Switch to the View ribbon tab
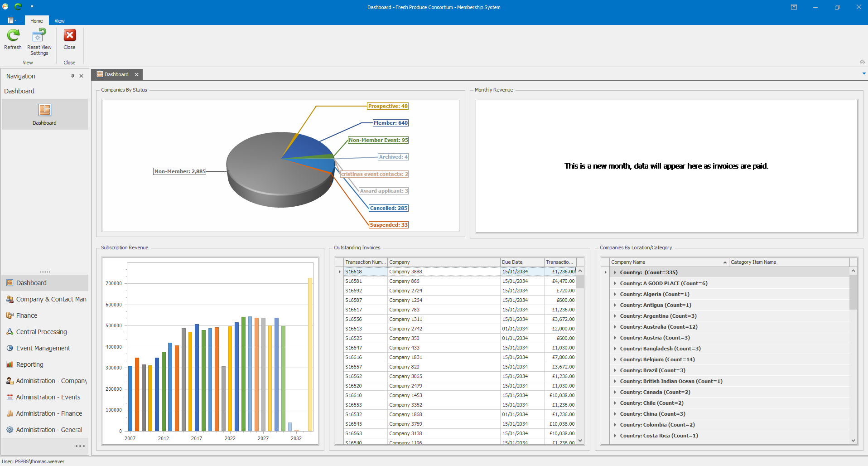Screen dimensions: 868x466 [x=59, y=21]
